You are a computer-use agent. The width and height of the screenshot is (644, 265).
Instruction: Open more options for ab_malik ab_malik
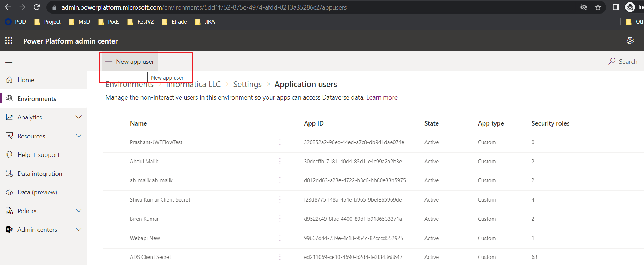click(x=280, y=180)
